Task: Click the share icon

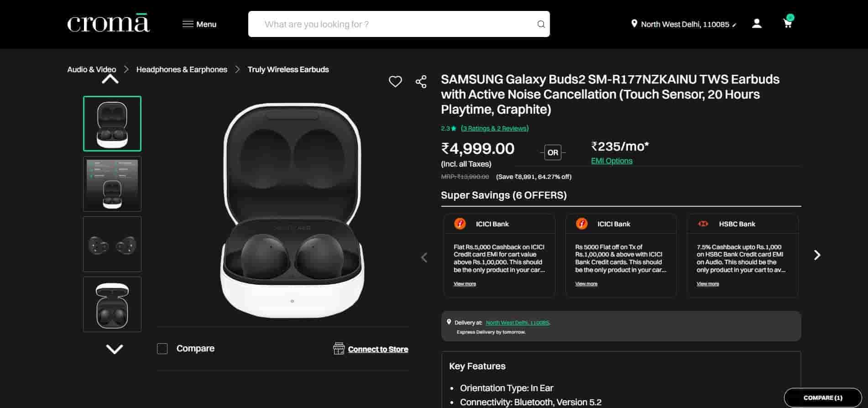Action: pos(421,82)
